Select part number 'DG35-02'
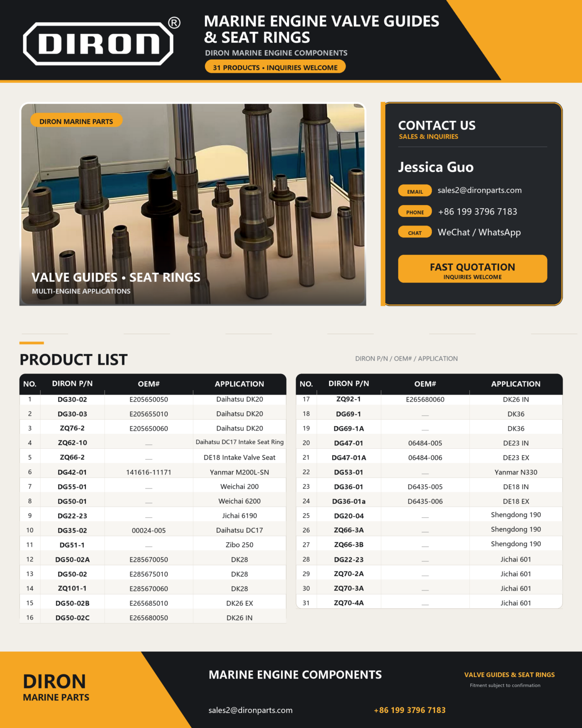Image resolution: width=582 pixels, height=728 pixels. click(x=72, y=530)
